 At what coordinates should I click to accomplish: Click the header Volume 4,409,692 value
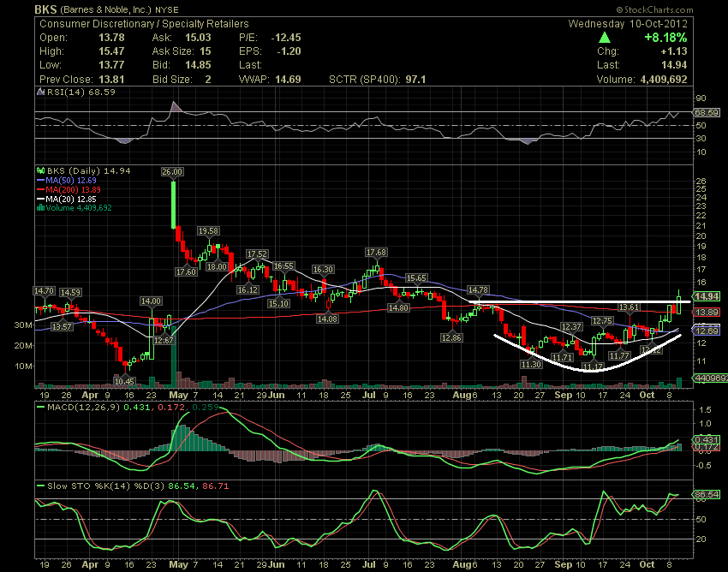[x=664, y=80]
